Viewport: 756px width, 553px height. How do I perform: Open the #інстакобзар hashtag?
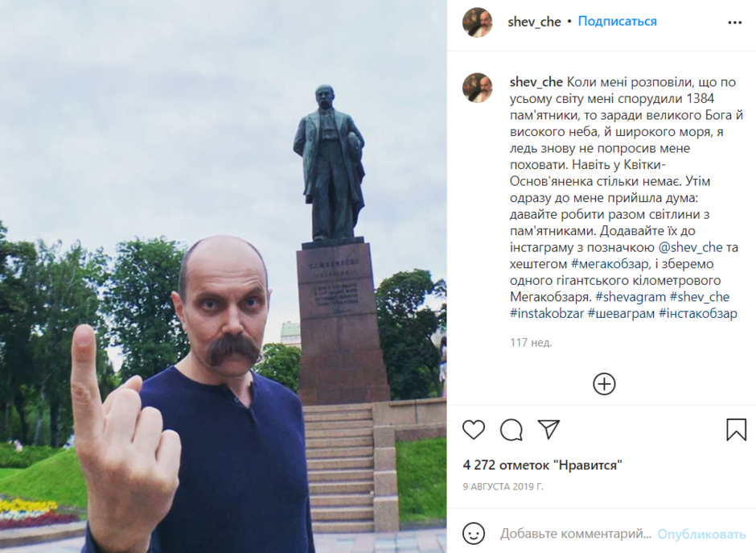(697, 313)
